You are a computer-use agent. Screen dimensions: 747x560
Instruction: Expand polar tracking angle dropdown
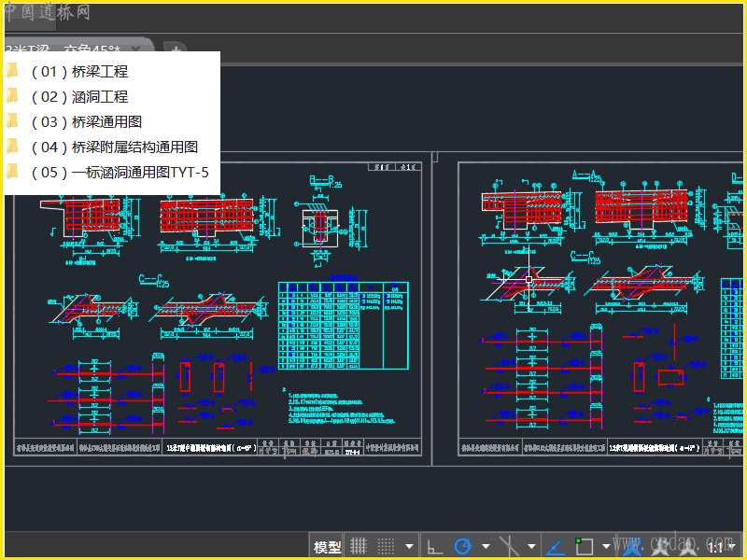tap(486, 547)
